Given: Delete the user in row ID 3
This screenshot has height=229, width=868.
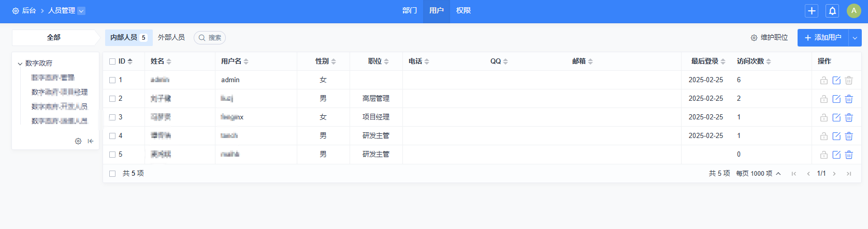Looking at the screenshot, I should pyautogui.click(x=849, y=117).
